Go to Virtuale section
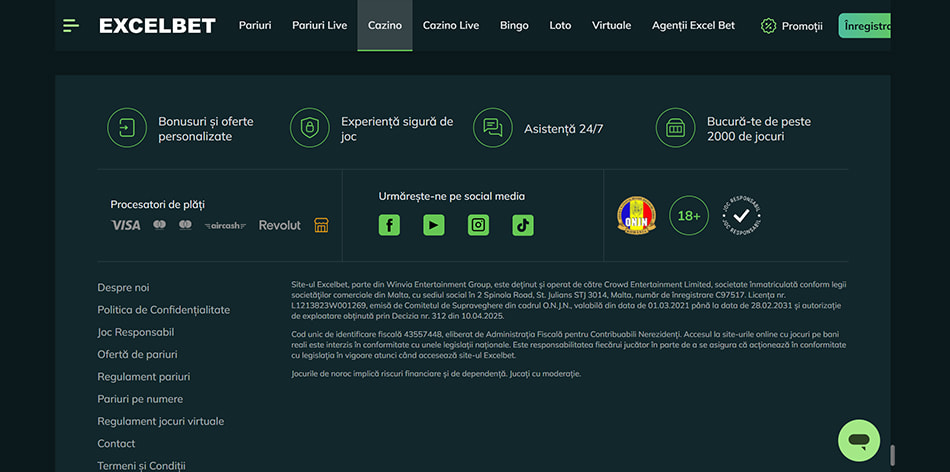This screenshot has width=950, height=472. [x=611, y=25]
